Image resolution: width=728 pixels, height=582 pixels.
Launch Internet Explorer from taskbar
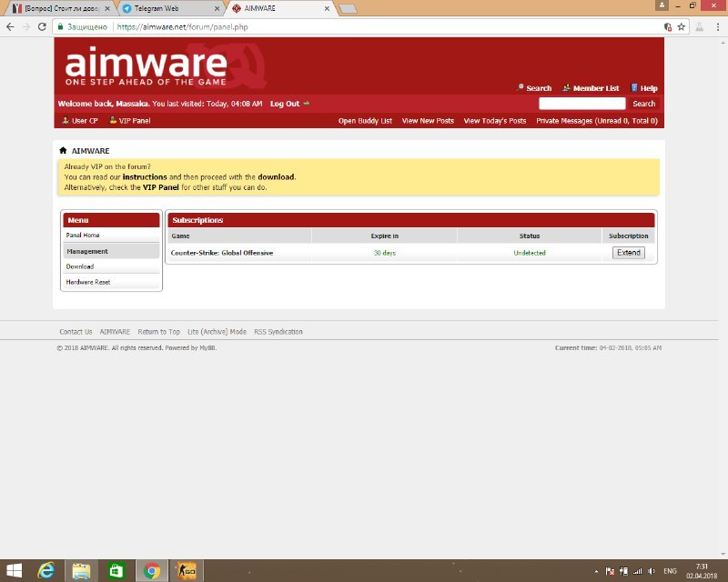[x=46, y=571]
